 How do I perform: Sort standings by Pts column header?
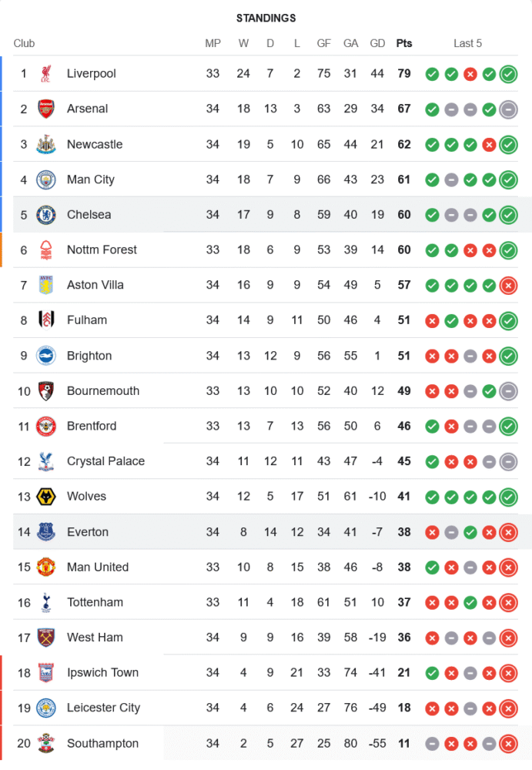coord(404,43)
